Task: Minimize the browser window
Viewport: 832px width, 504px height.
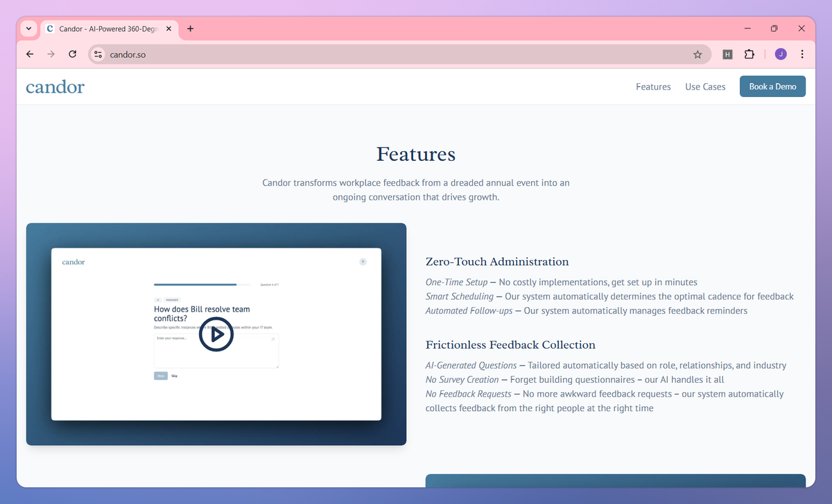Action: tap(748, 28)
